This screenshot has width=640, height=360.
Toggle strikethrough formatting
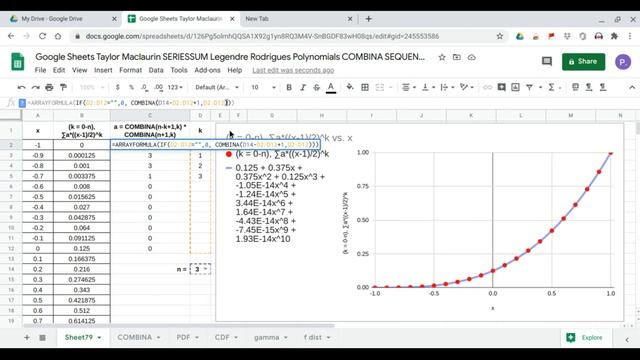coord(316,87)
